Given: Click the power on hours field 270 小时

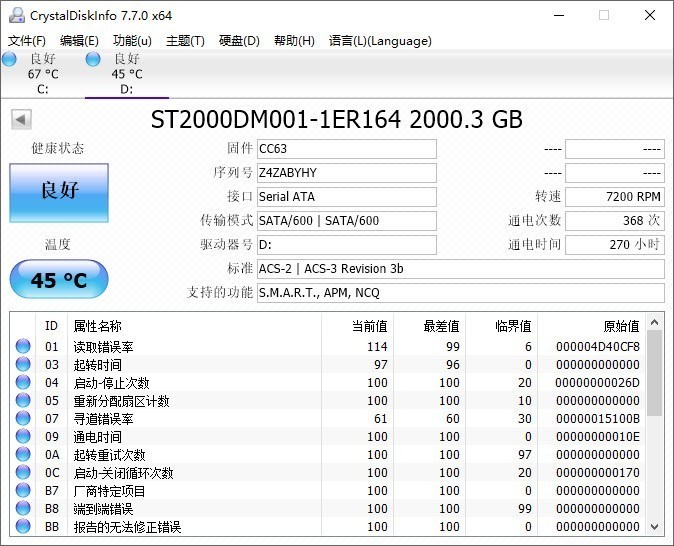Looking at the screenshot, I should [x=615, y=245].
